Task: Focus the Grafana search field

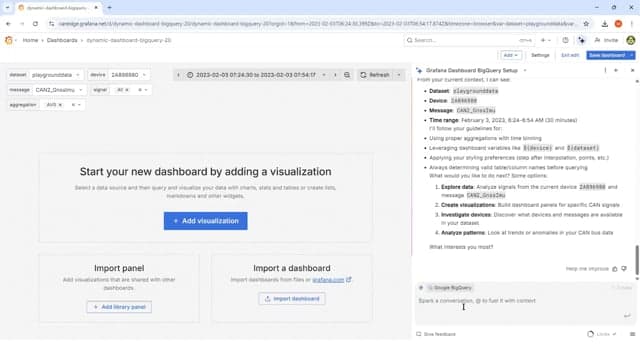Action: [469, 40]
